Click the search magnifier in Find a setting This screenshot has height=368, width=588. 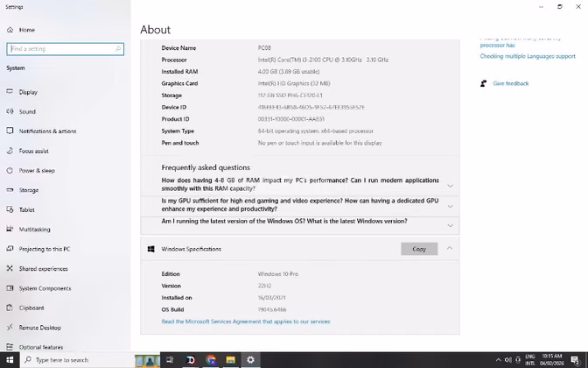pyautogui.click(x=118, y=49)
